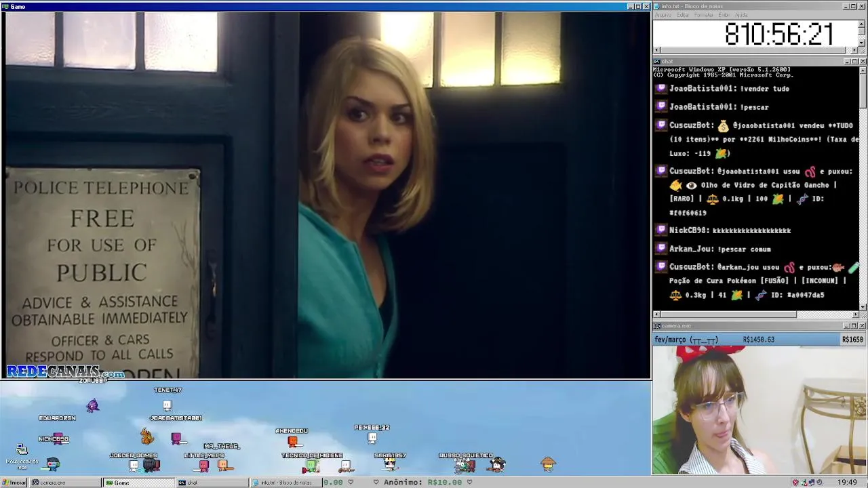Screen dimensions: 868x488
Task: Click NickCB98 username in chat
Action: (688, 230)
